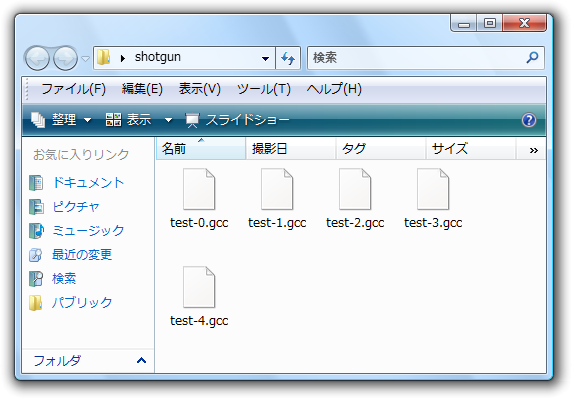Open the ピクチャ favorite link
Viewport: 572px width, 398px height.
coord(76,206)
